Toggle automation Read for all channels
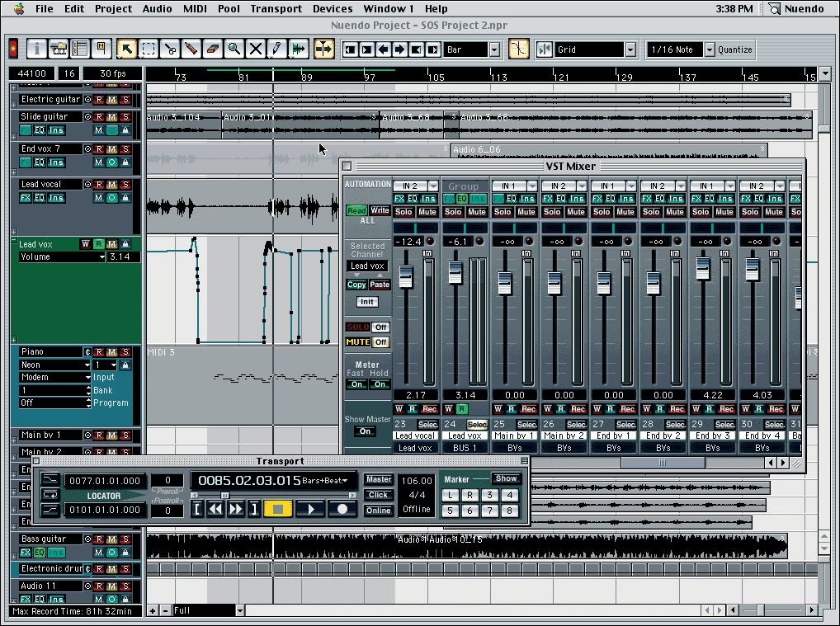The height and width of the screenshot is (626, 840). coord(356,210)
